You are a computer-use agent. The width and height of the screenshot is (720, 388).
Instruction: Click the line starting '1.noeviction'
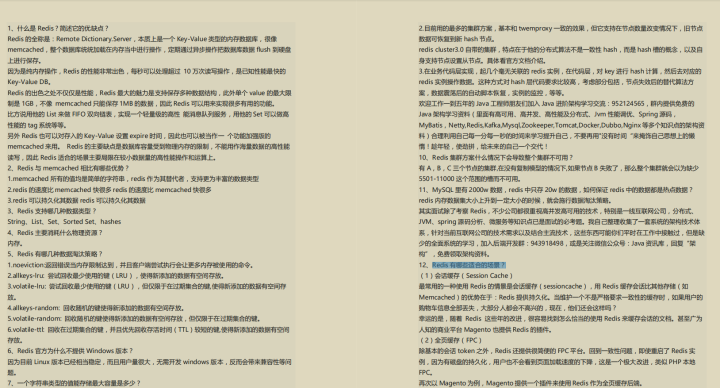click(x=130, y=265)
